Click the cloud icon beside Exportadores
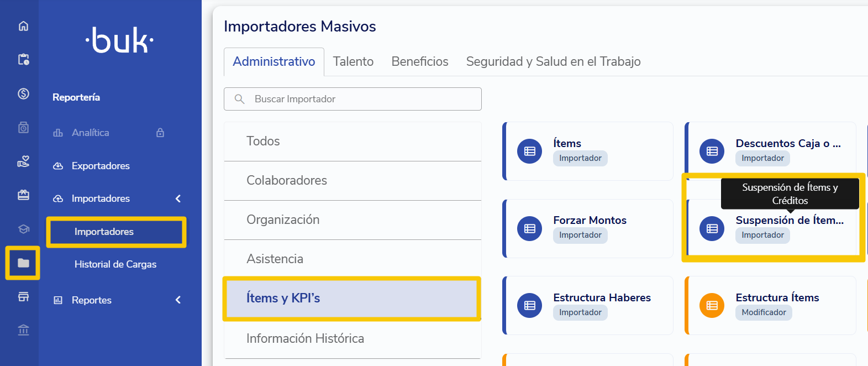 tap(58, 166)
